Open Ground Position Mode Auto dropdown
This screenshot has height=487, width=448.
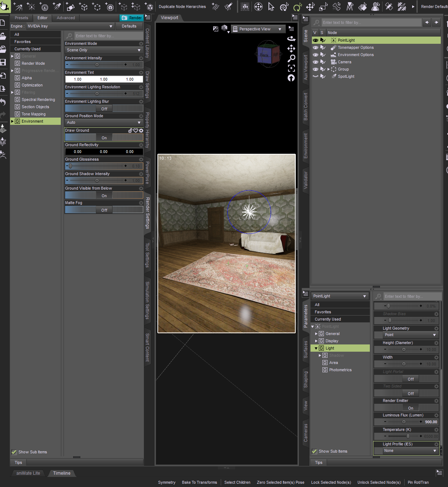pyautogui.click(x=104, y=122)
